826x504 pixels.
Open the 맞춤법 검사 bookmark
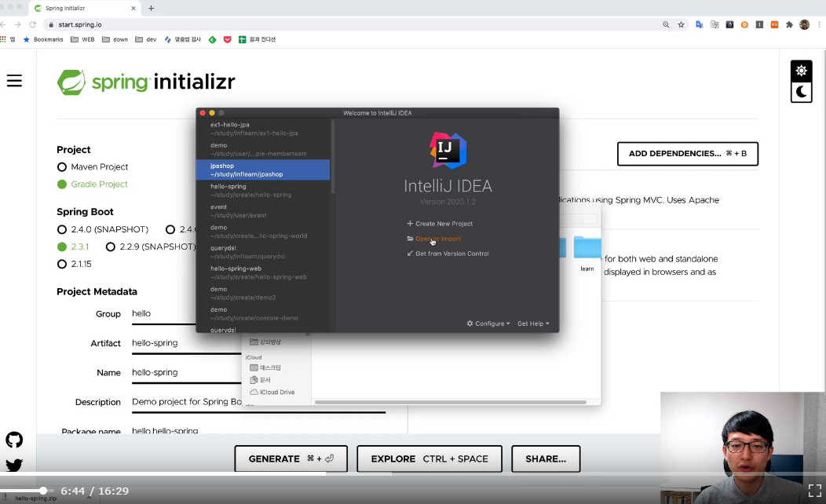pos(183,39)
